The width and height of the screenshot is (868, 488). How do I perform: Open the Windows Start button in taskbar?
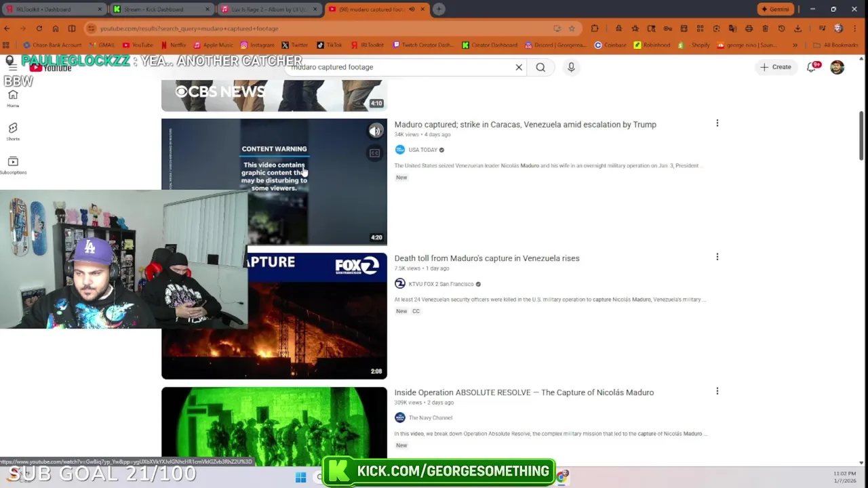300,477
